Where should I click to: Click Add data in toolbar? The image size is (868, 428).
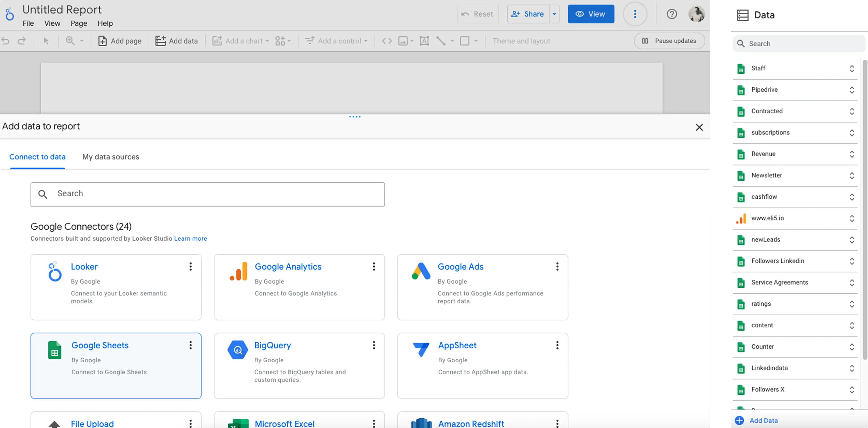[x=177, y=41]
